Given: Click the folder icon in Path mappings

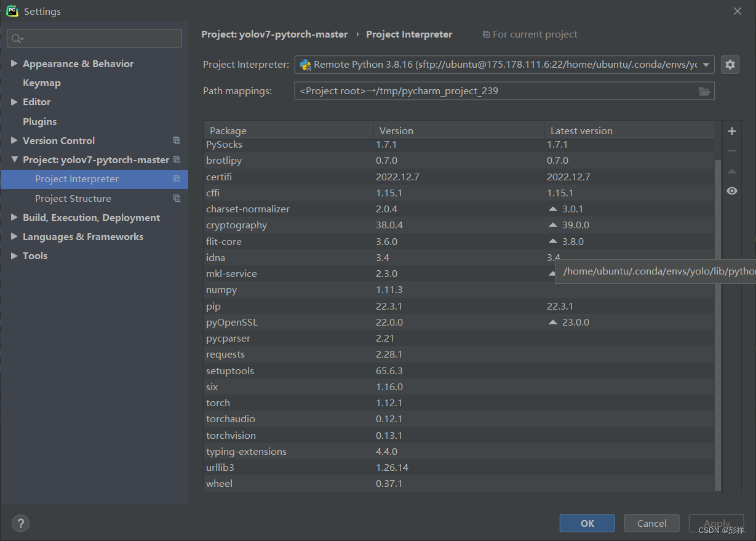Looking at the screenshot, I should [704, 91].
